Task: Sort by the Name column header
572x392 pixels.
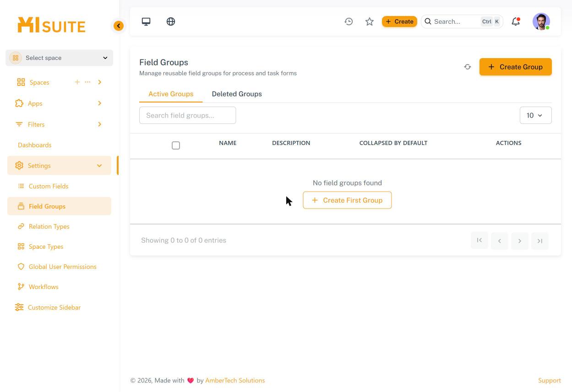Action: click(x=228, y=143)
